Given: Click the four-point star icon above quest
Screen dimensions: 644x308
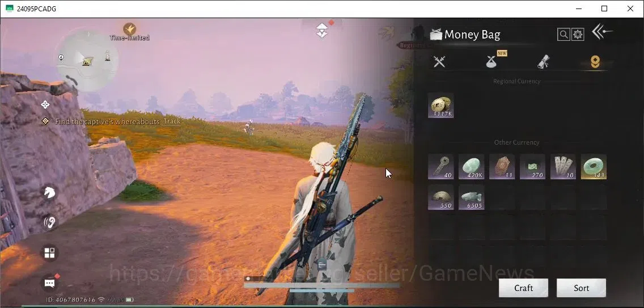Looking at the screenshot, I should (45, 104).
